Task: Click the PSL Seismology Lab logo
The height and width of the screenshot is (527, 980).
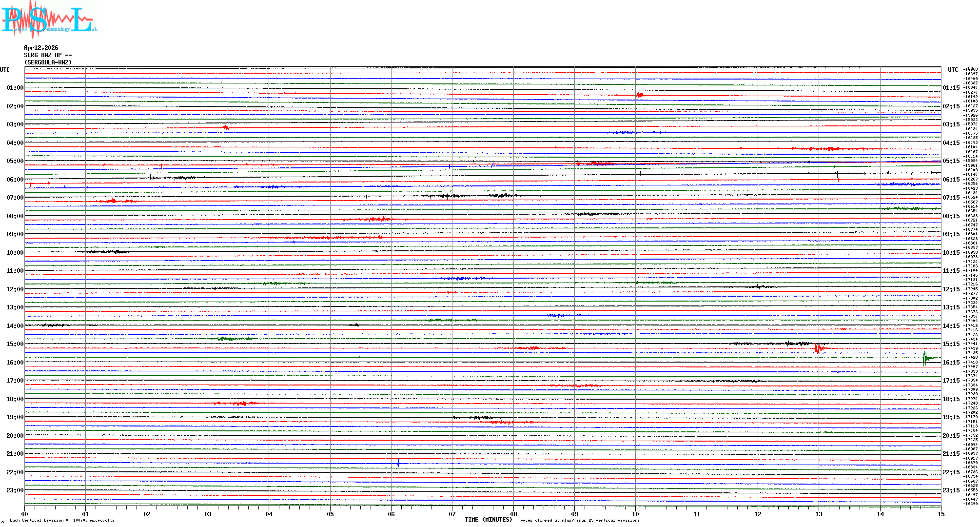Action: click(x=49, y=20)
